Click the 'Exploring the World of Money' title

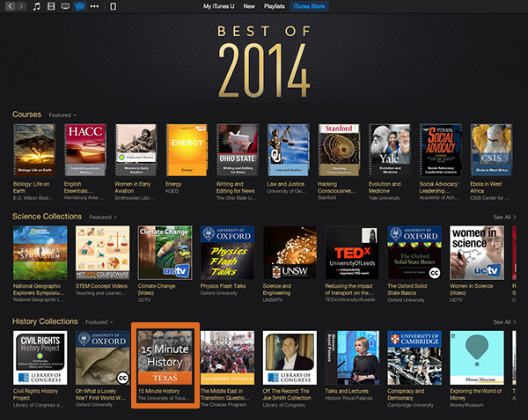coord(476,394)
